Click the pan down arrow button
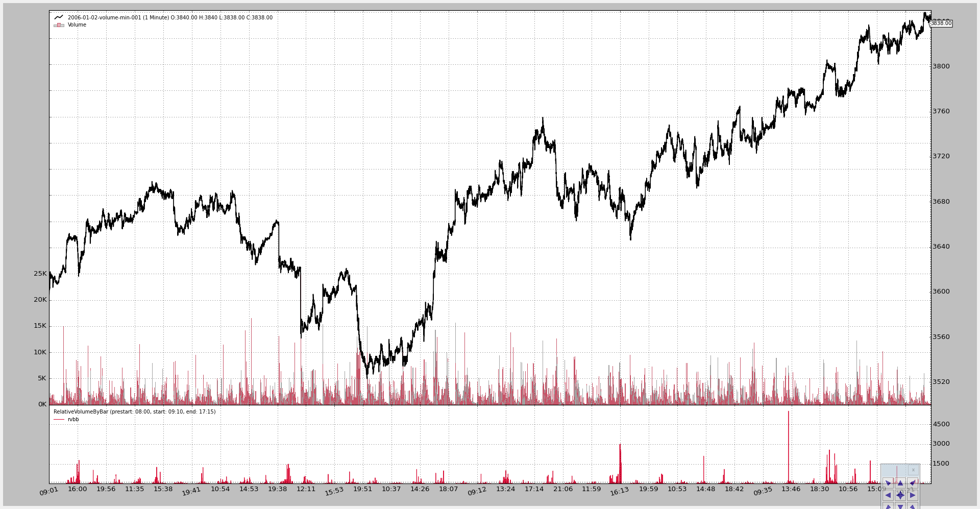Viewport: 980px width, 509px height. click(900, 506)
